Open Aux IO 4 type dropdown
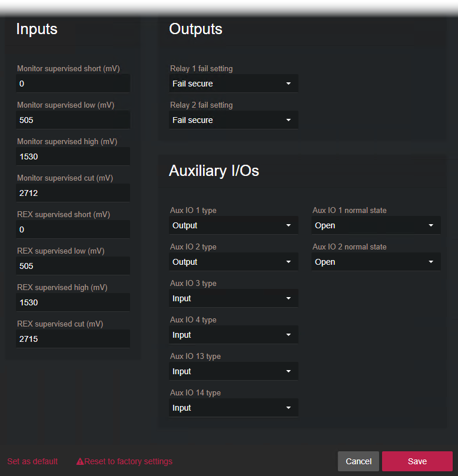Image resolution: width=458 pixels, height=476 pixels. coord(233,335)
